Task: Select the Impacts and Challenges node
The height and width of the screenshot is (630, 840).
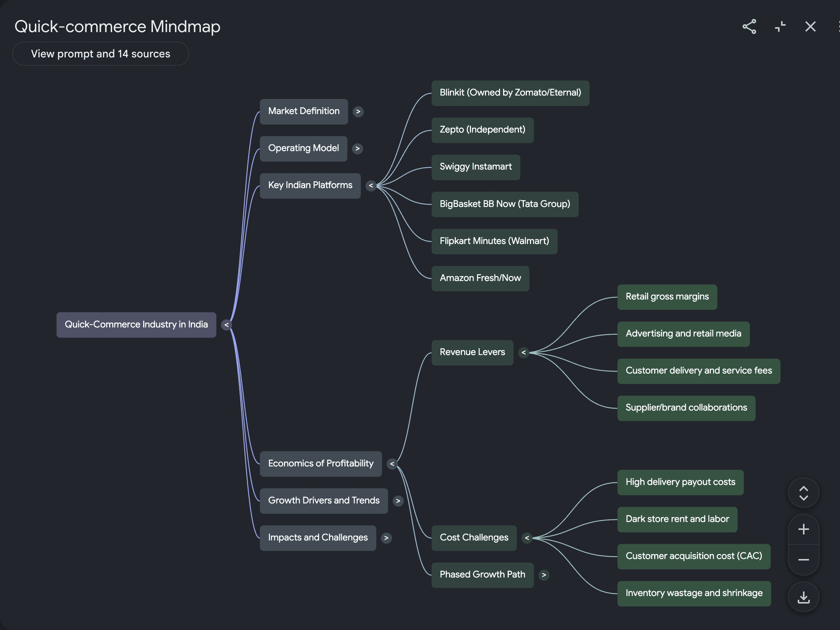Action: 318,538
